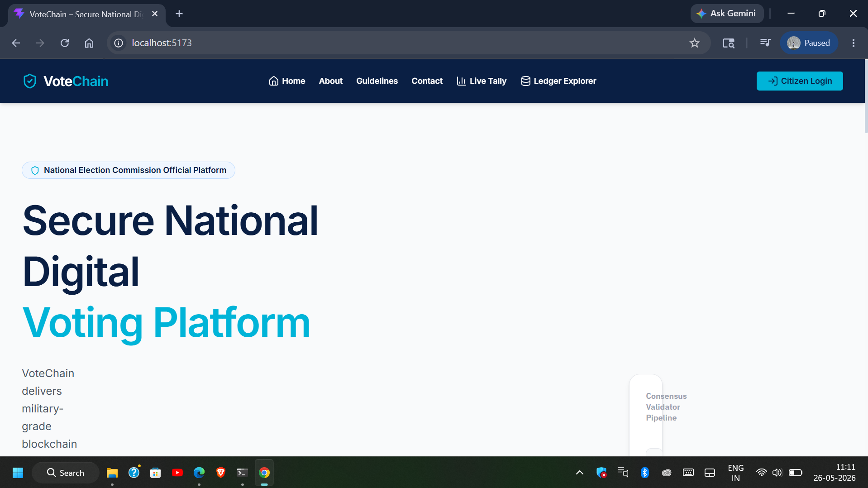This screenshot has width=868, height=488.
Task: Open the media controls icon
Action: [x=765, y=43]
